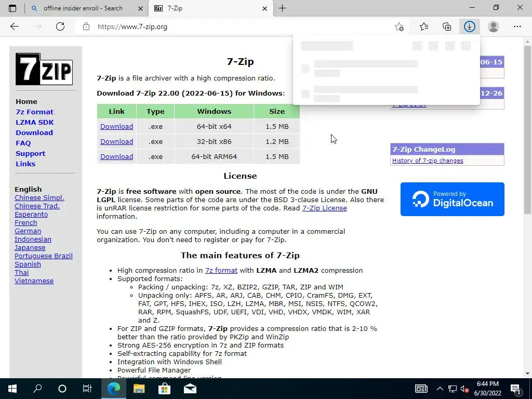This screenshot has width=532, height=399.
Task: Close the offline insider enroll tab
Action: [140, 8]
